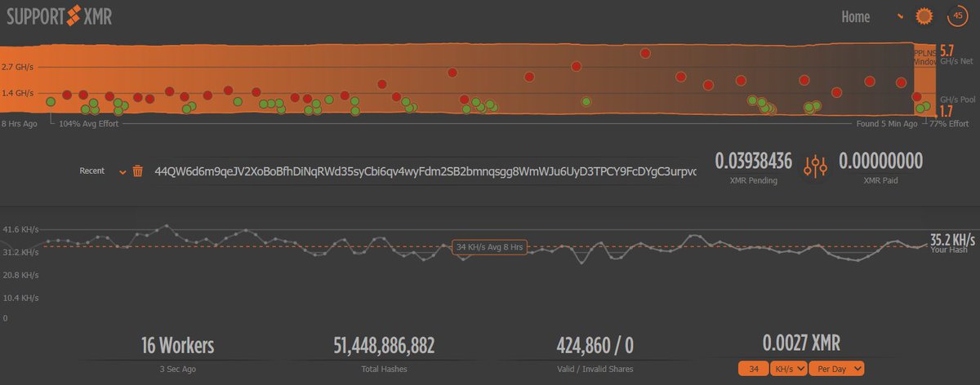Open the Per Day period dropdown

click(837, 369)
